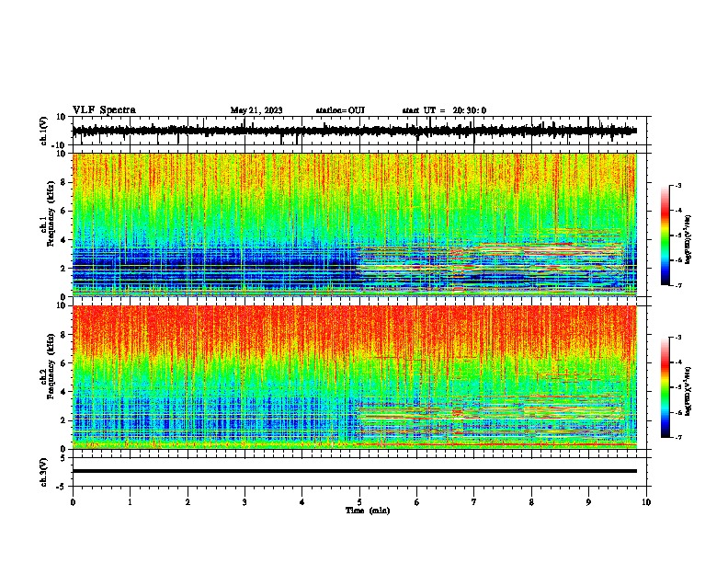
Task: Click time axis tick label '6'
Action: [417, 502]
